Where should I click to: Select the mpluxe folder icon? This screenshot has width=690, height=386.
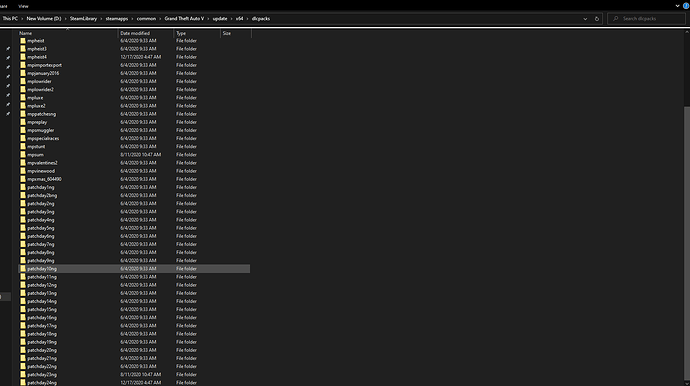click(x=23, y=98)
